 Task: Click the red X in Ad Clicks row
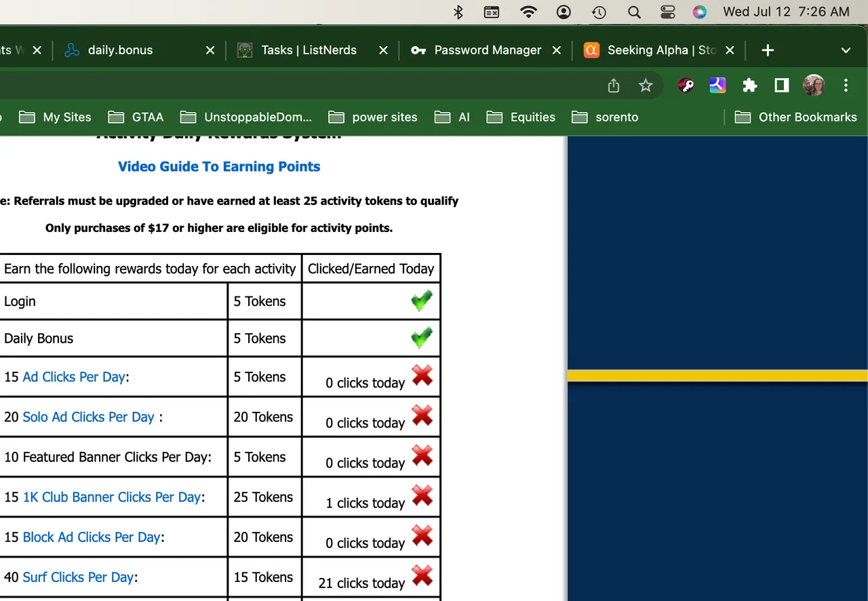click(x=422, y=376)
